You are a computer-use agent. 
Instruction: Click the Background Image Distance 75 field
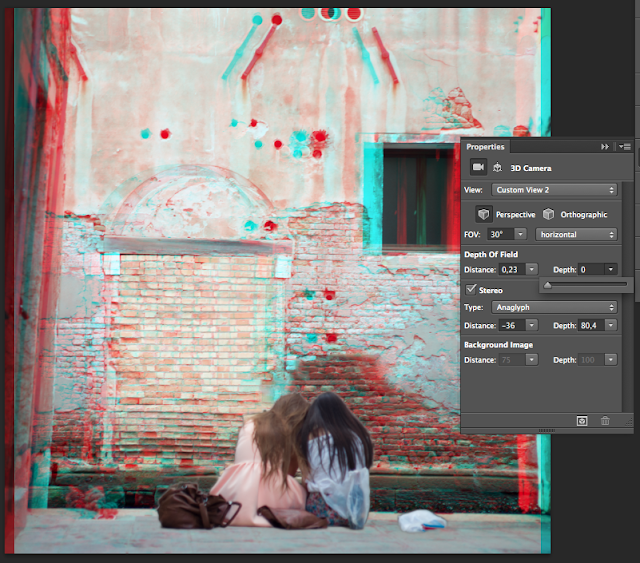pos(512,360)
